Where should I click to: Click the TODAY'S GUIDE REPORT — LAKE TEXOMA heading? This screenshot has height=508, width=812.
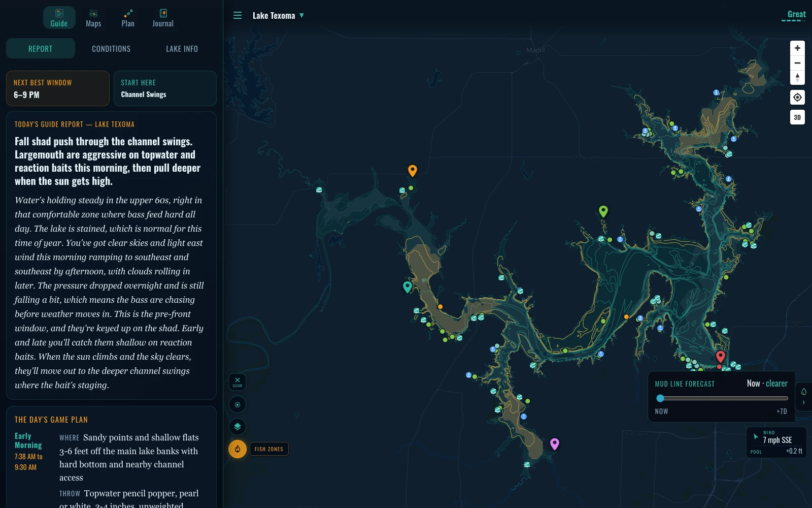(75, 124)
